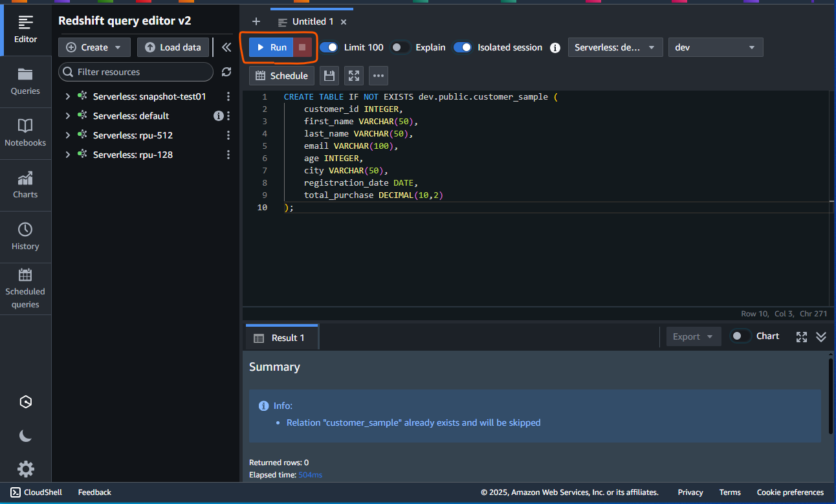This screenshot has width=836, height=504.
Task: Close the Untitled 1 tab
Action: 344,22
